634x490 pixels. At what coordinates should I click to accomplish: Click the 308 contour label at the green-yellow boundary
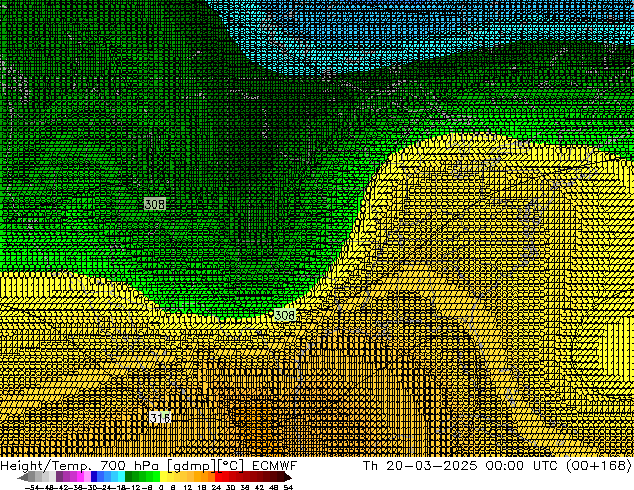285,315
